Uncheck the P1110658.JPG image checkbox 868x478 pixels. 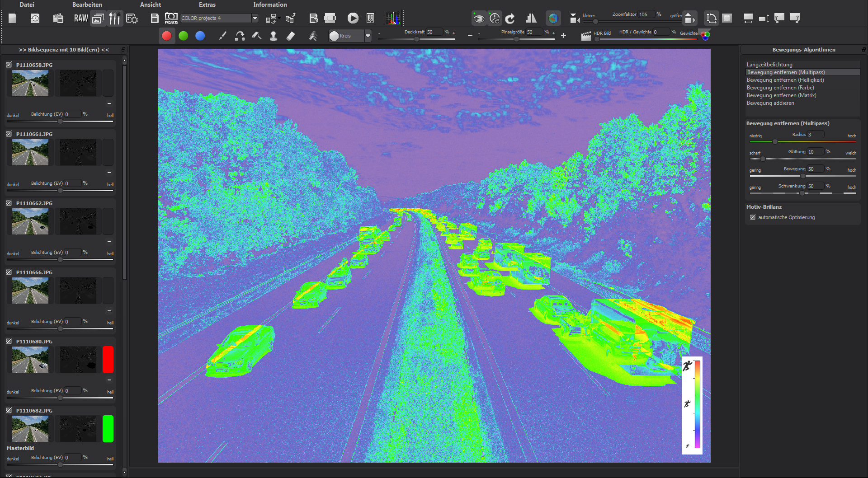pos(9,65)
